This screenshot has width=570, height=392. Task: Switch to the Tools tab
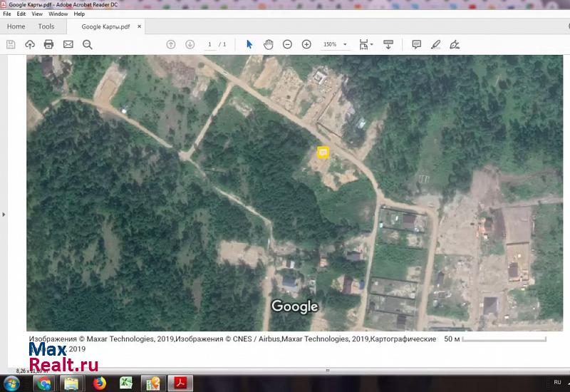(46, 26)
